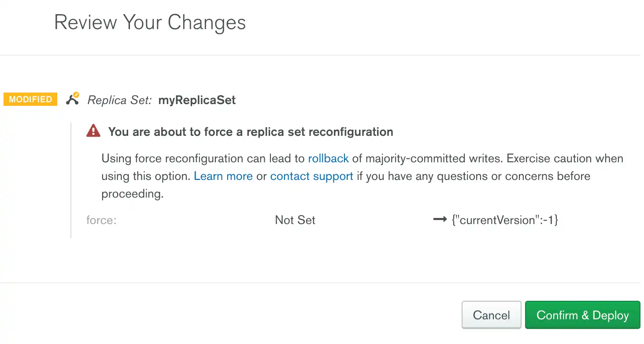The height and width of the screenshot is (344, 644).
Task: Click the red warning triangle icon
Action: pos(93,131)
